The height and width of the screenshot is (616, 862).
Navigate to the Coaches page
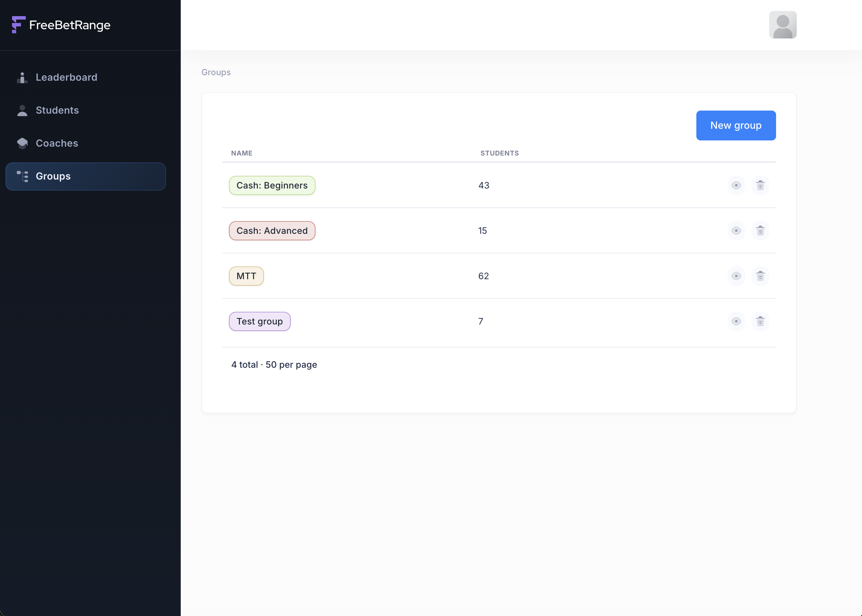(x=57, y=143)
